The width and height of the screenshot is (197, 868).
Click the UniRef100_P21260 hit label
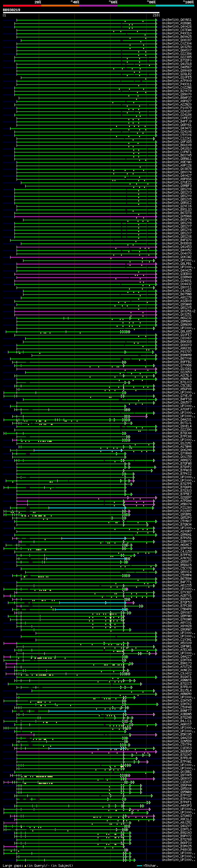[176, 508]
